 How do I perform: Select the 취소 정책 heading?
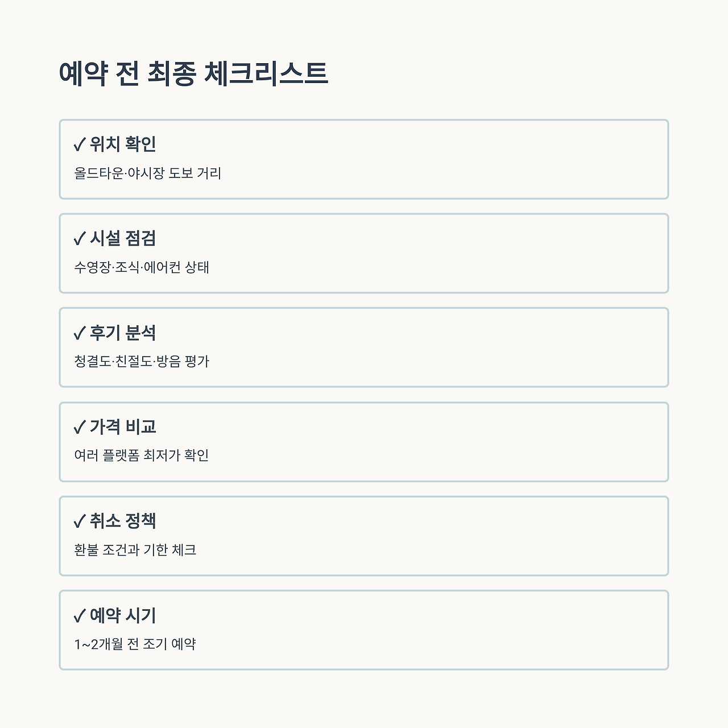123,521
